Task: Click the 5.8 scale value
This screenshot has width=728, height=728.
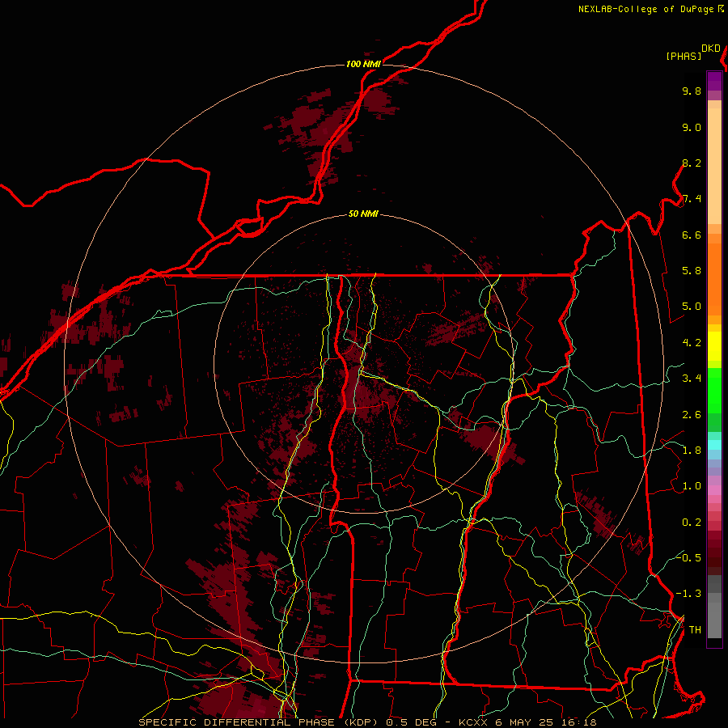Action: click(x=692, y=271)
